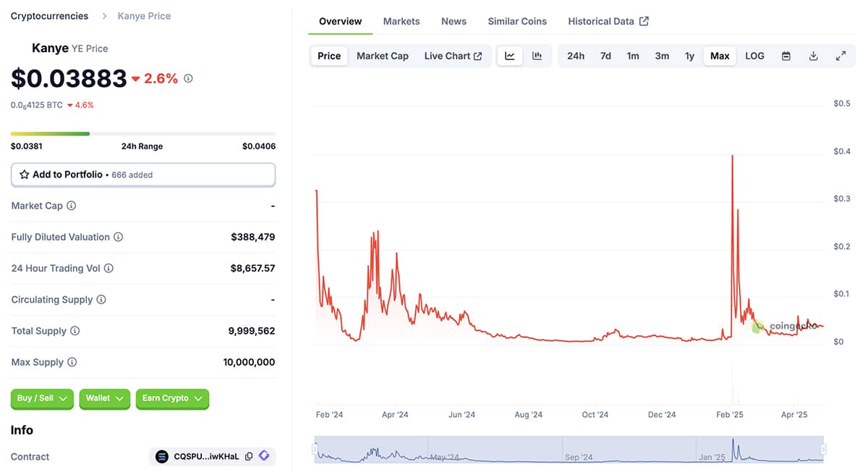Screen dimensions: 868x472
Task: Select the Max time range
Action: pyautogui.click(x=720, y=56)
